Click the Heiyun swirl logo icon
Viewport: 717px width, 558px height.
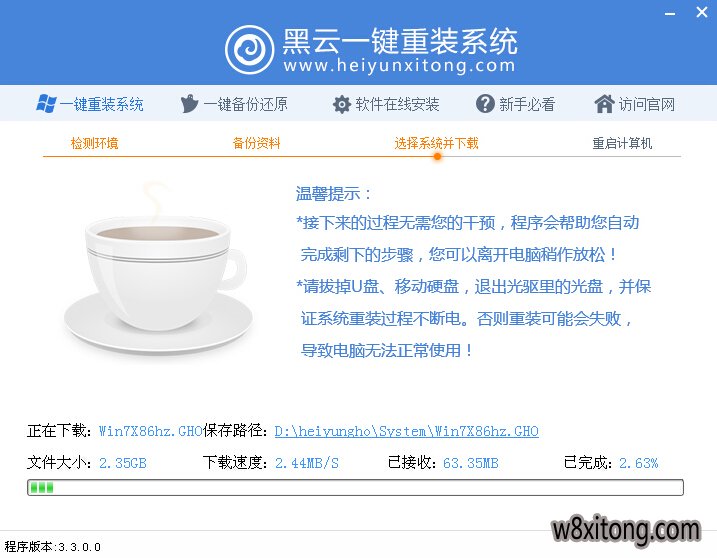(x=250, y=49)
